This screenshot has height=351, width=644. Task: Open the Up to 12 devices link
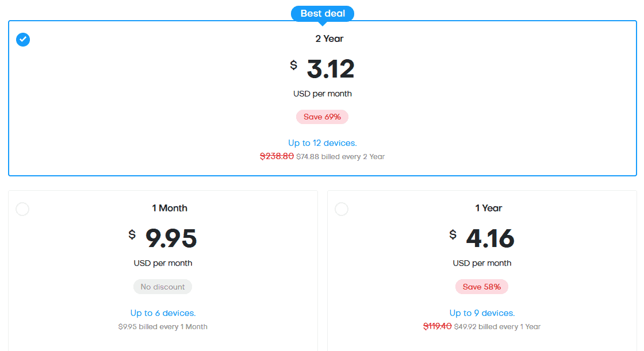click(322, 143)
